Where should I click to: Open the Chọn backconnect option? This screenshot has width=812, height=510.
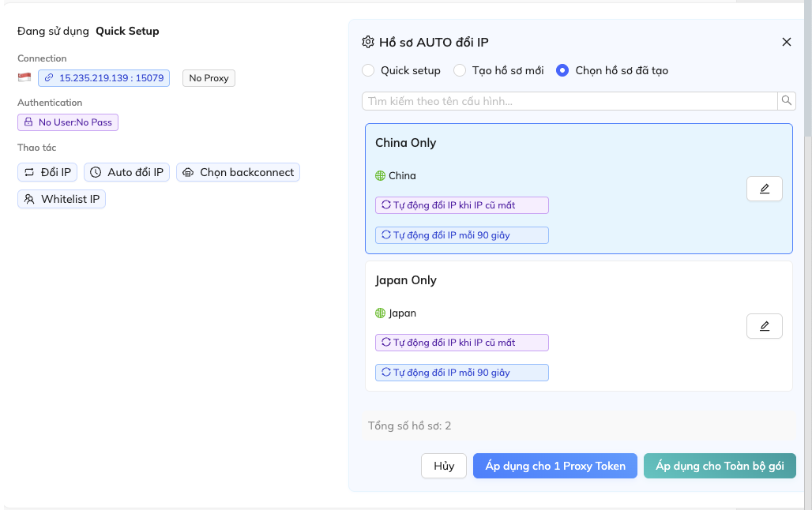[238, 172]
